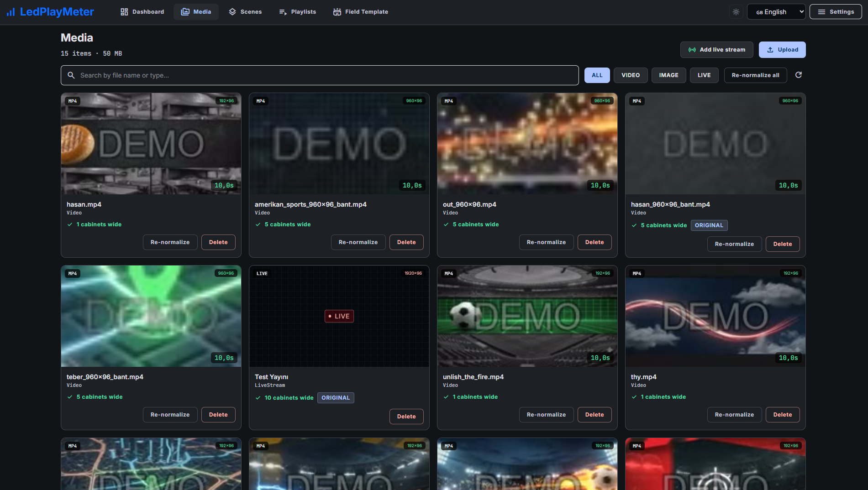The width and height of the screenshot is (868, 490).
Task: Delete out_960×96.mp4
Action: (x=594, y=242)
